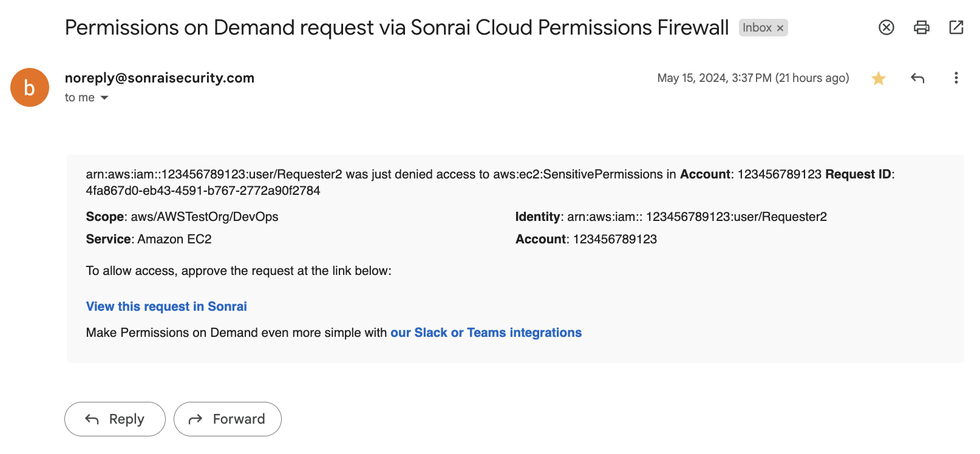Click the reply arrow icon beside the star
This screenshot has height=454, width=980.
[917, 78]
